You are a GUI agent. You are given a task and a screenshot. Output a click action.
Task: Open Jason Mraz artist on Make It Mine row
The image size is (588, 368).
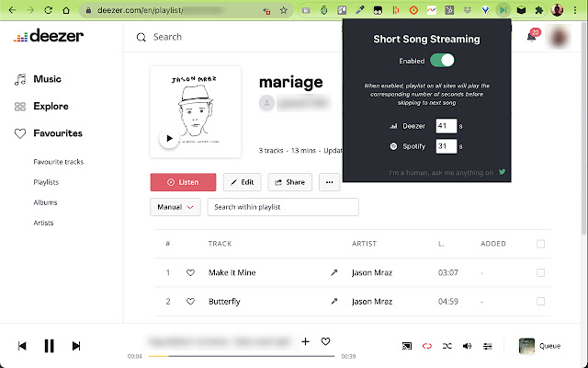pos(372,272)
